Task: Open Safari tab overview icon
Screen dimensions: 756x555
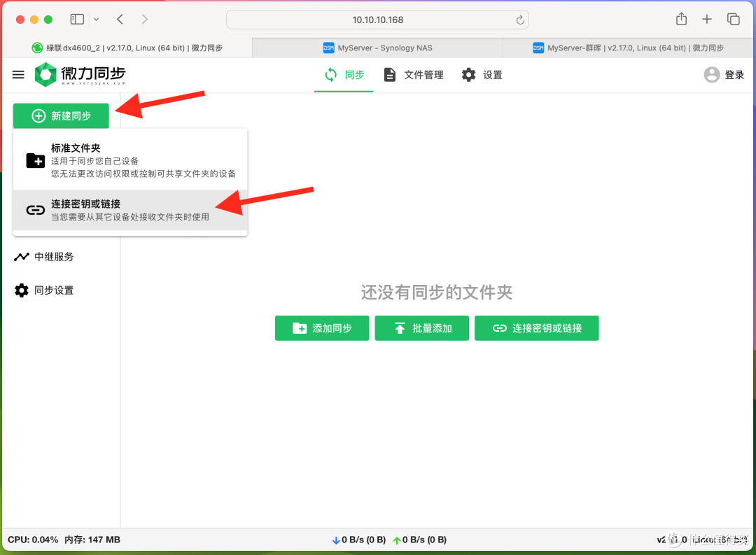Action: (x=733, y=19)
